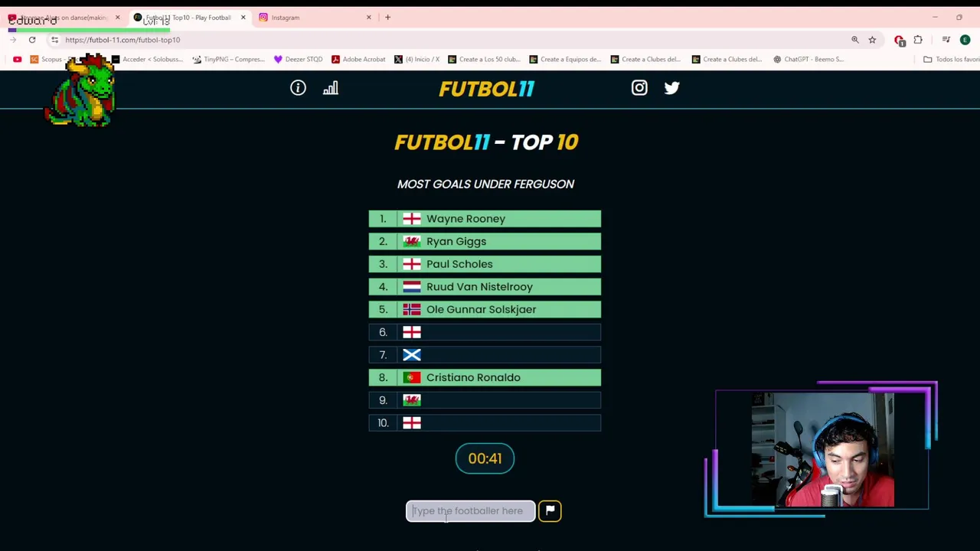Close the Futbol11 Top10 tab
The image size is (980, 551).
pos(243,17)
